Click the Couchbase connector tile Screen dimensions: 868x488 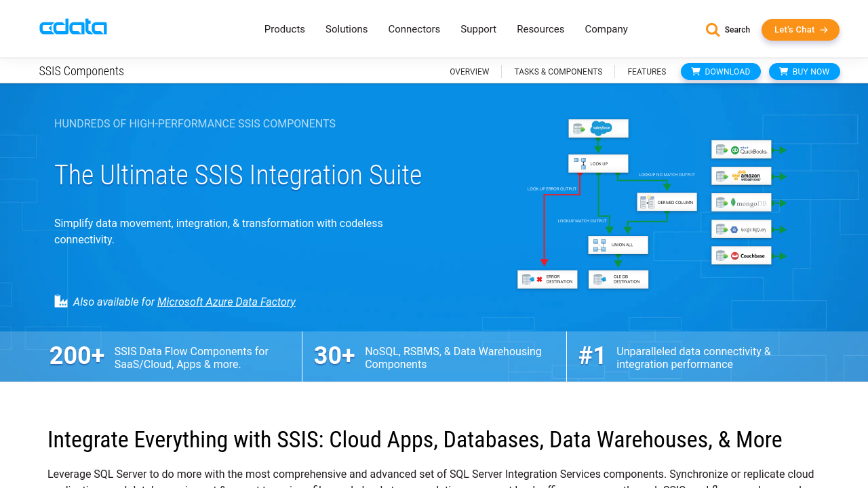(x=741, y=256)
